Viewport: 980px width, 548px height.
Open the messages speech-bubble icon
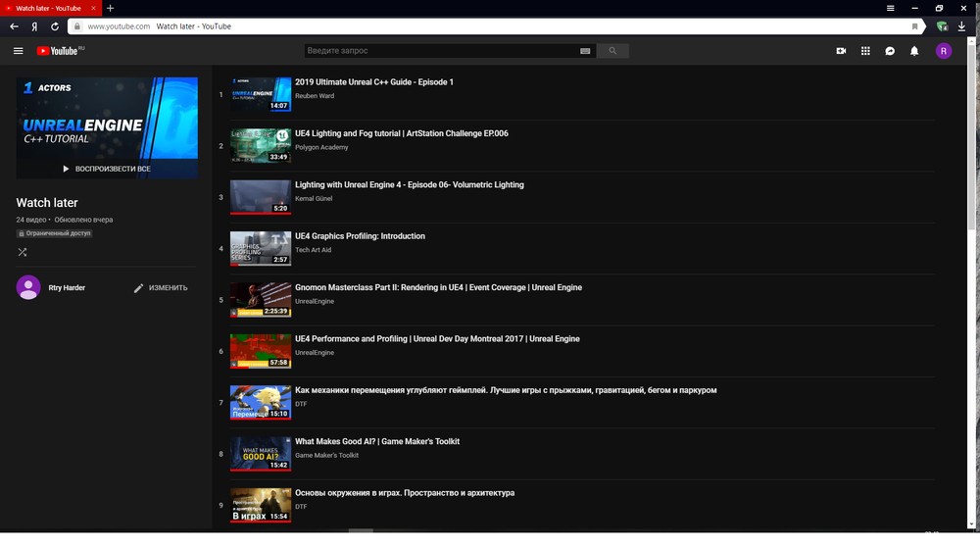click(x=890, y=51)
